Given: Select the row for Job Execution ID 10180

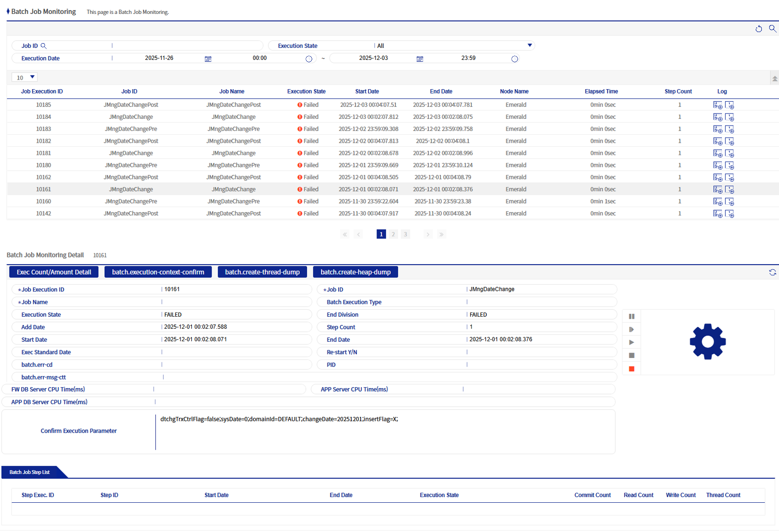Looking at the screenshot, I should (192, 165).
